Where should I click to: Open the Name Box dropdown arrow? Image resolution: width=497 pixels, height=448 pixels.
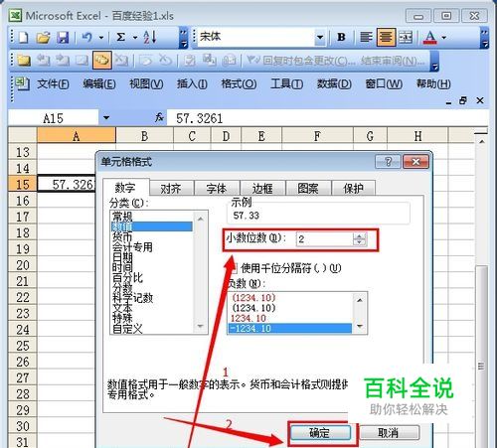106,117
